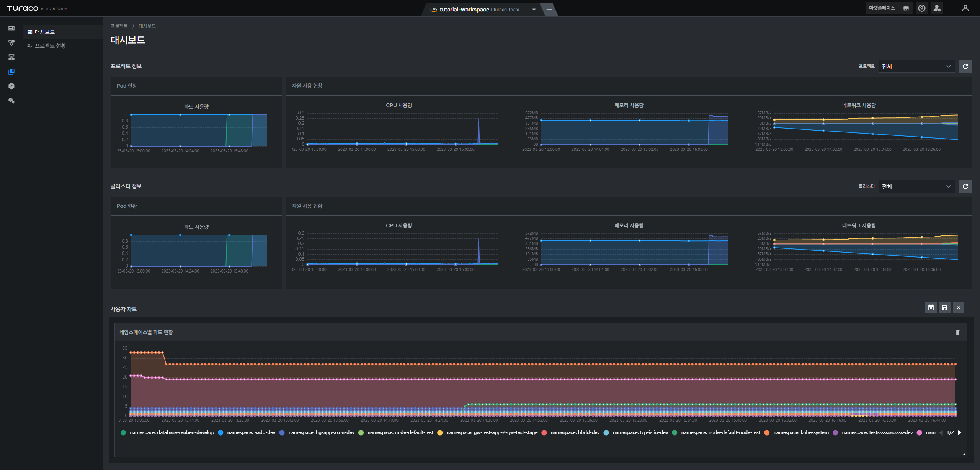Toggle the bbdd-dev namespace legend series
The width and height of the screenshot is (980, 470).
(x=570, y=432)
